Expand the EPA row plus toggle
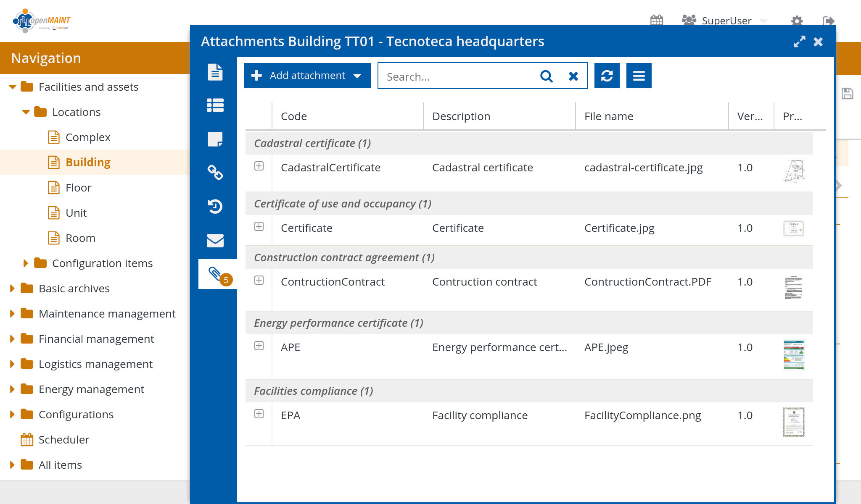This screenshot has width=861, height=504. click(259, 414)
